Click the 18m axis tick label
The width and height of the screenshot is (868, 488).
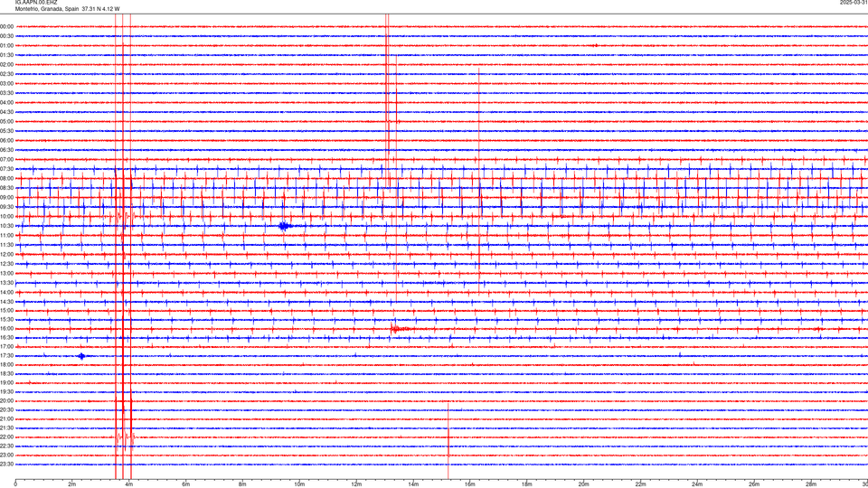[x=527, y=484]
